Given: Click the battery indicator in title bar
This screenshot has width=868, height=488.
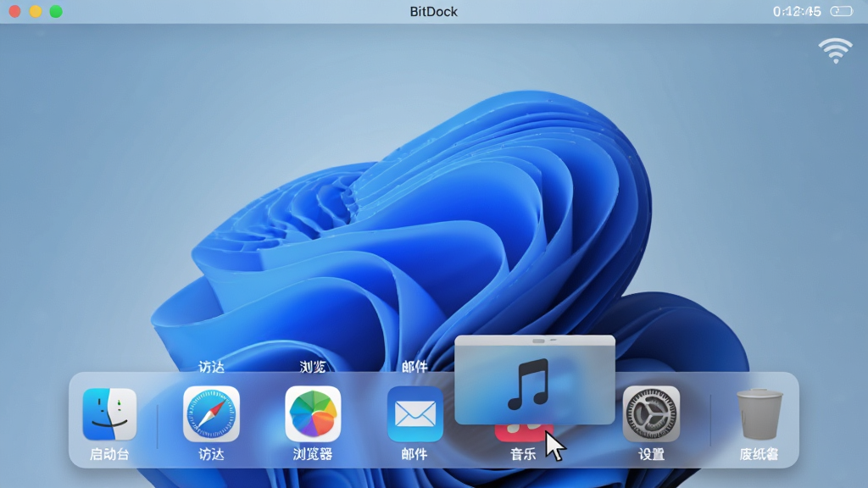Looking at the screenshot, I should 842,12.
